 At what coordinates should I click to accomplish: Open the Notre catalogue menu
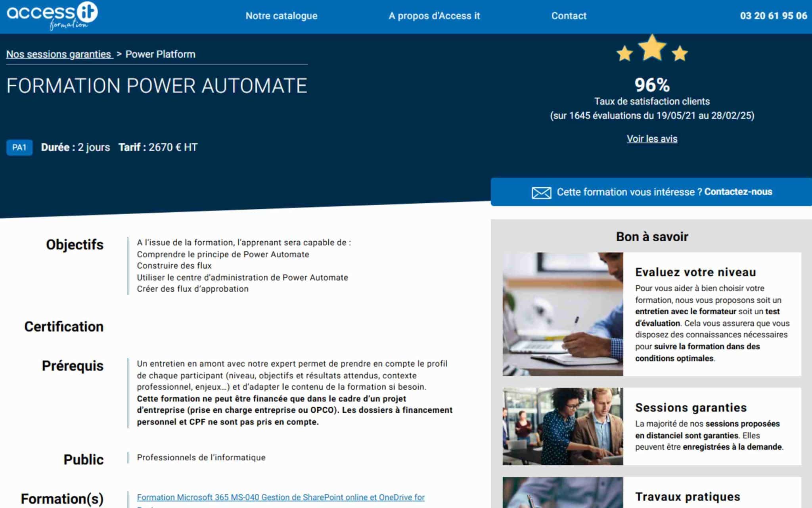pos(282,16)
